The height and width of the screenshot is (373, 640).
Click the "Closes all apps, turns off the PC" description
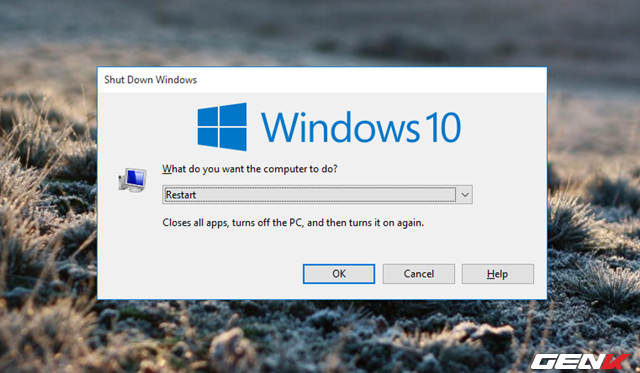point(293,223)
